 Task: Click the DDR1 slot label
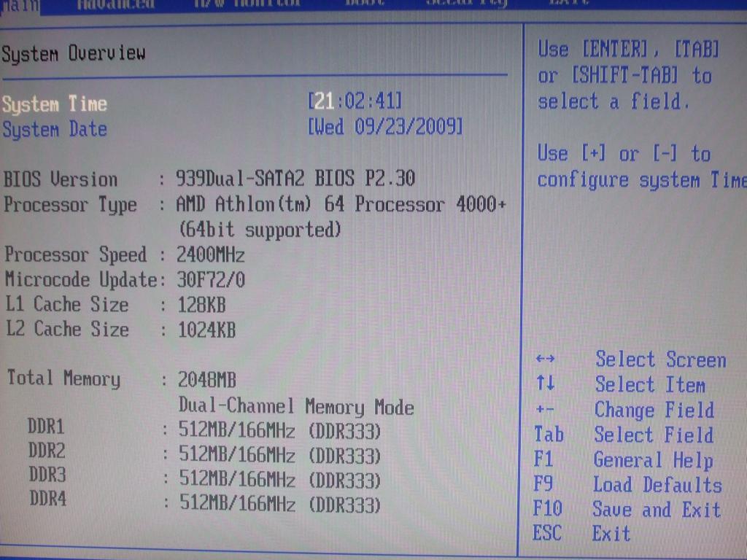coord(46,426)
